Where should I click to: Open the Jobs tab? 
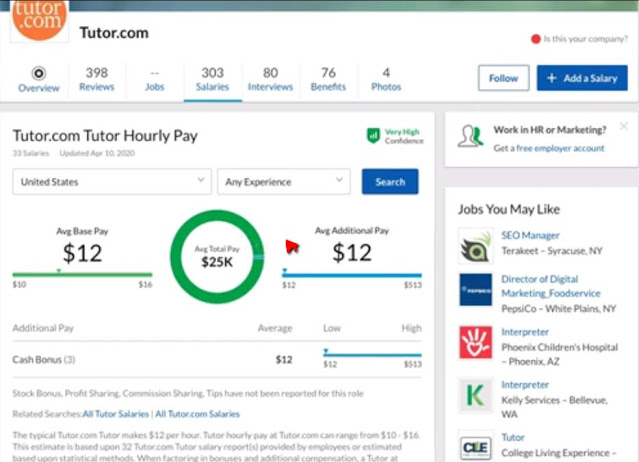[154, 79]
